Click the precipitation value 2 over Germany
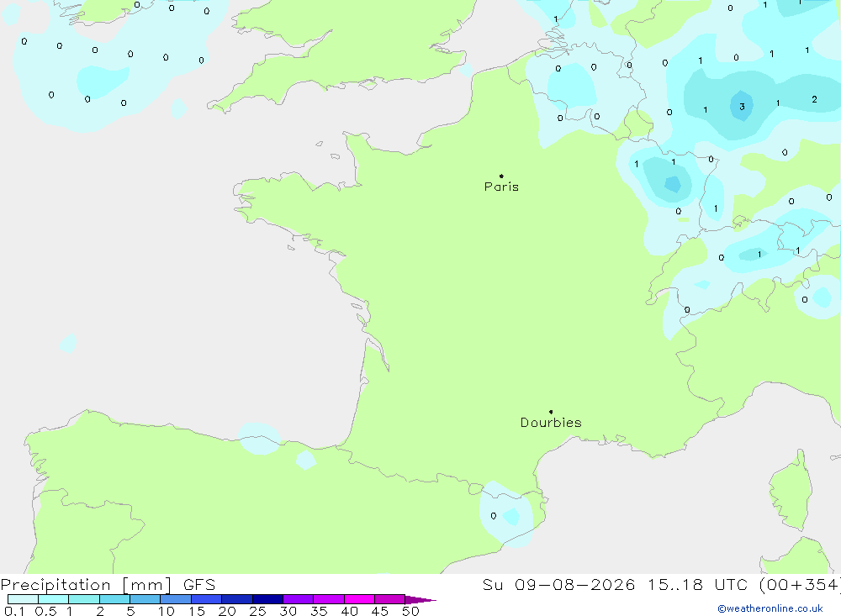841x616 pixels. (x=814, y=99)
